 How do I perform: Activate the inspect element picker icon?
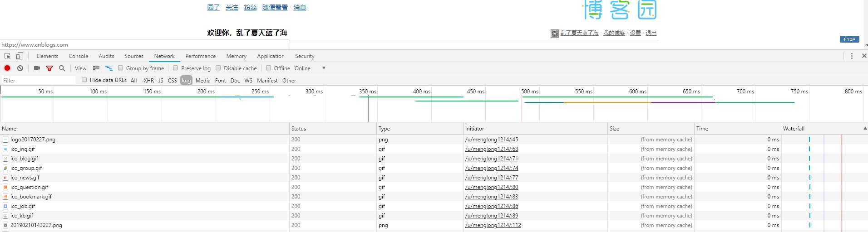tap(8, 56)
